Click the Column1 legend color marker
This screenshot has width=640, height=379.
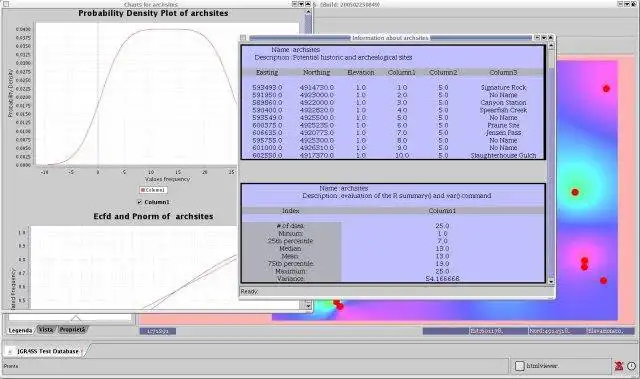click(143, 190)
